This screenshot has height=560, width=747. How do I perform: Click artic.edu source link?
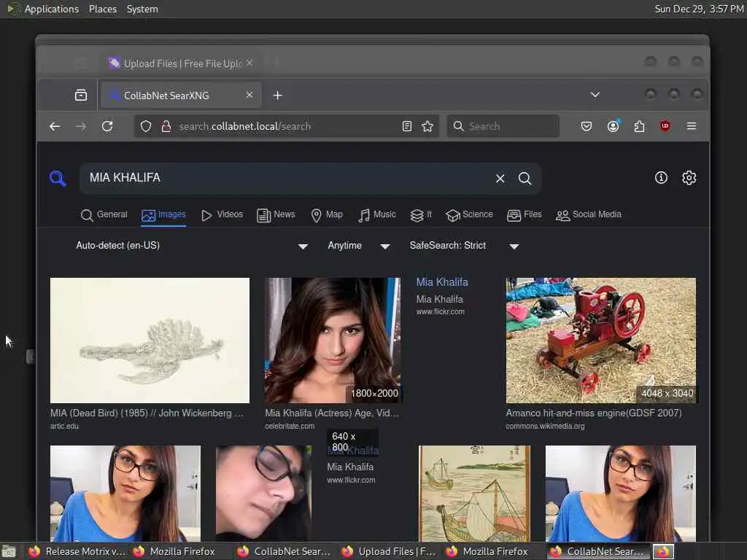(64, 426)
